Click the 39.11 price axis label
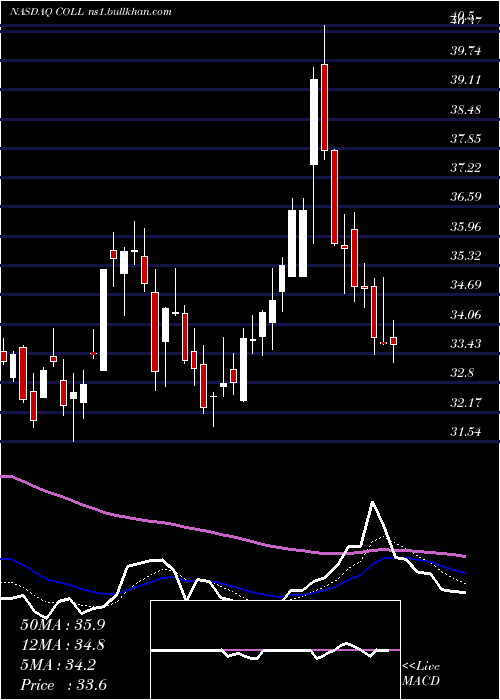Viewport: 500px width, 700px height. 466,80
